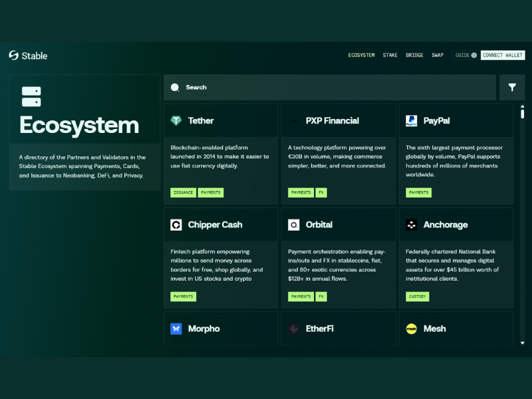The height and width of the screenshot is (399, 532).
Task: Open the Tether card title
Action: pos(201,121)
